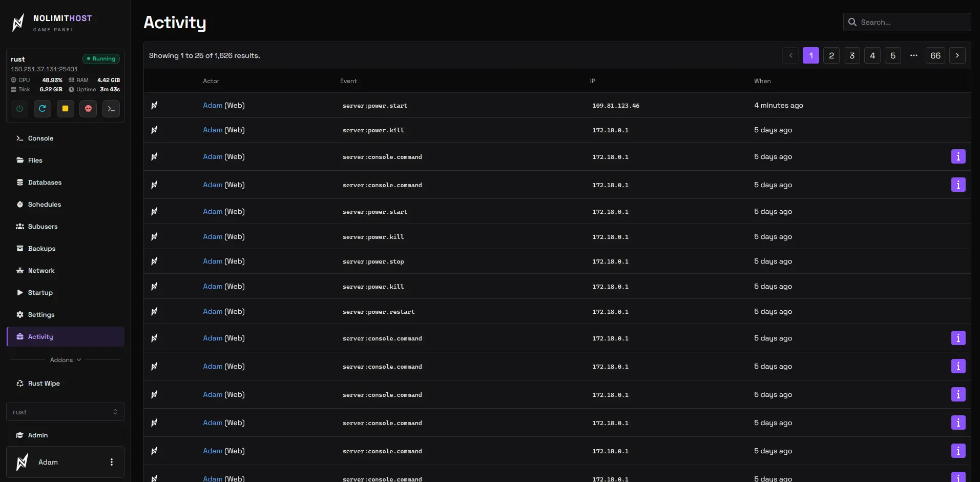Viewport: 980px width, 482px height.
Task: Click the Search input field
Action: [907, 22]
